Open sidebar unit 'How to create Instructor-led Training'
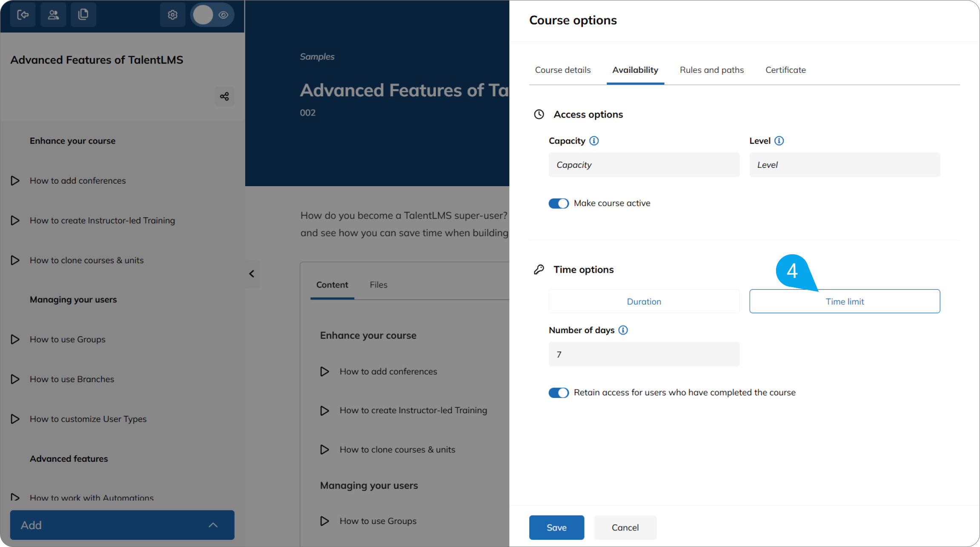The image size is (980, 547). (102, 220)
